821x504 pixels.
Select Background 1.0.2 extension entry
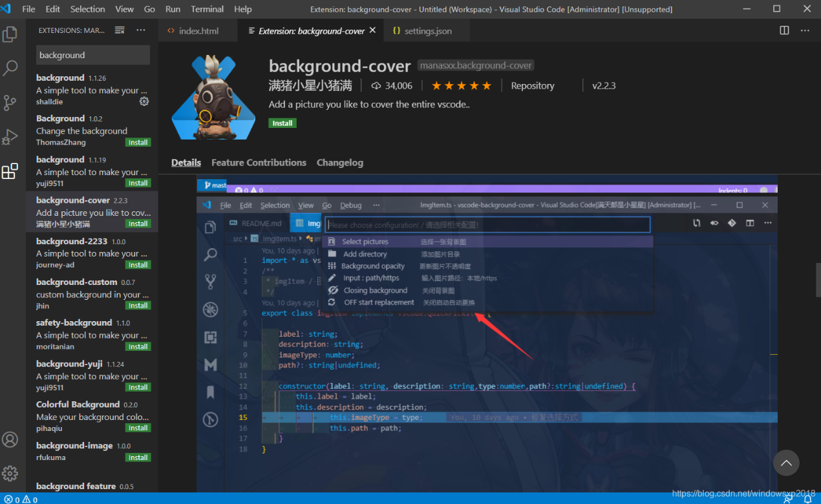click(x=92, y=130)
